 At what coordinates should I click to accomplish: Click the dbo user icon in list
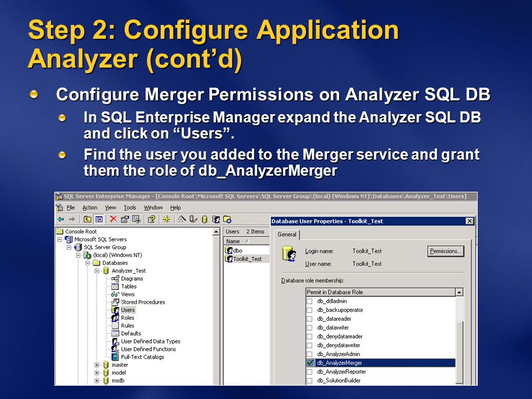(229, 250)
